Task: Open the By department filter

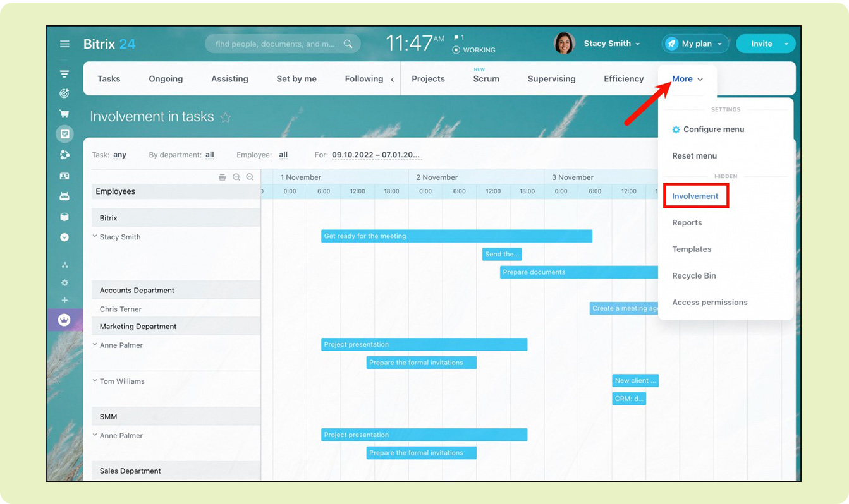Action: coord(210,155)
